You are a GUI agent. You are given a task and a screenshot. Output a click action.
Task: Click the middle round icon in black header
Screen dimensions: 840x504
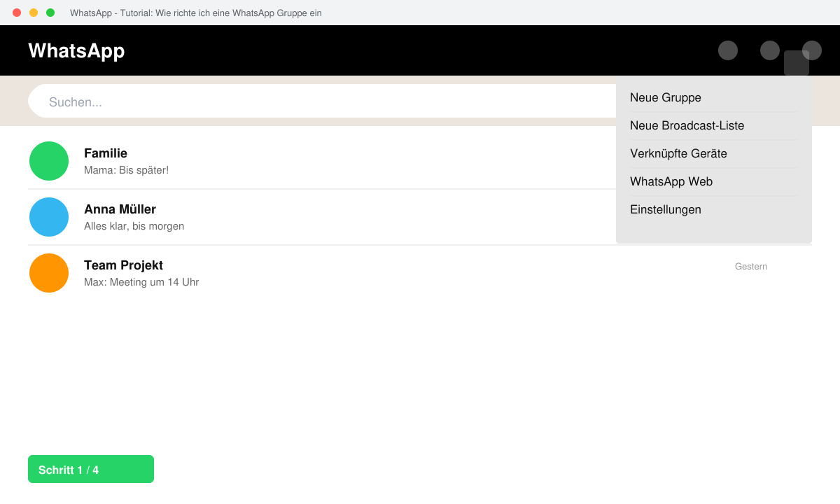pyautogui.click(x=770, y=50)
